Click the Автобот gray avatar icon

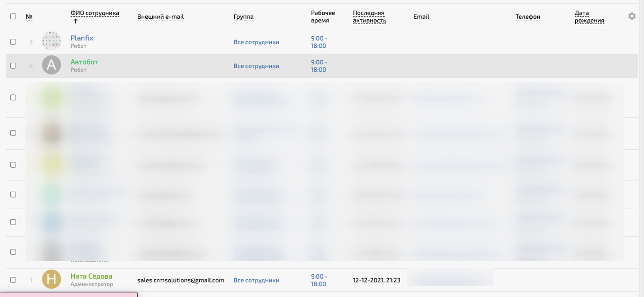(52, 65)
